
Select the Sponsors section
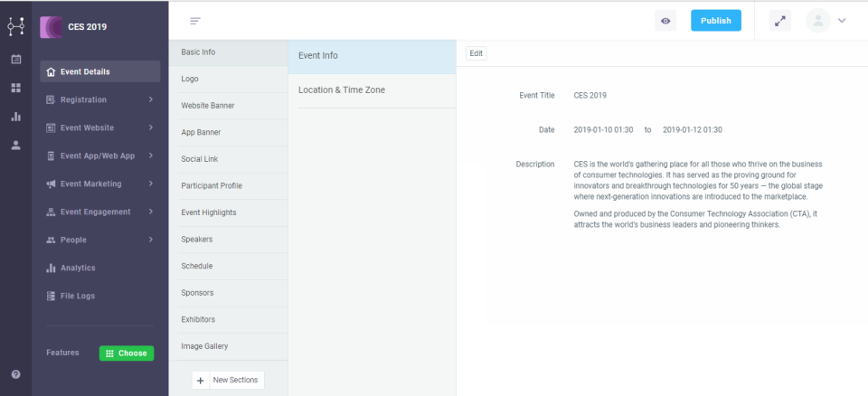tap(228, 293)
